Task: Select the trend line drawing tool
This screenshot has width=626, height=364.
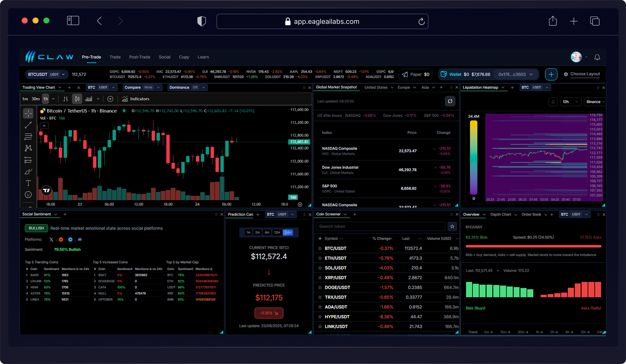Action: click(x=28, y=125)
